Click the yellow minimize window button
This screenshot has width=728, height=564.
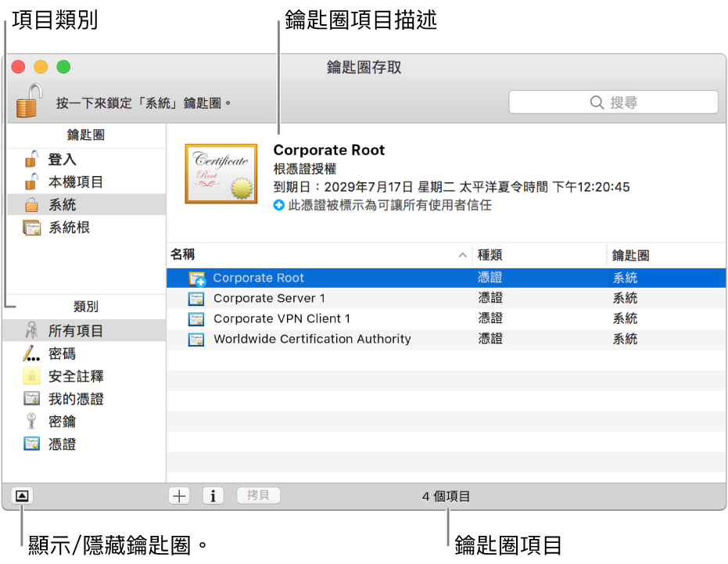click(41, 67)
